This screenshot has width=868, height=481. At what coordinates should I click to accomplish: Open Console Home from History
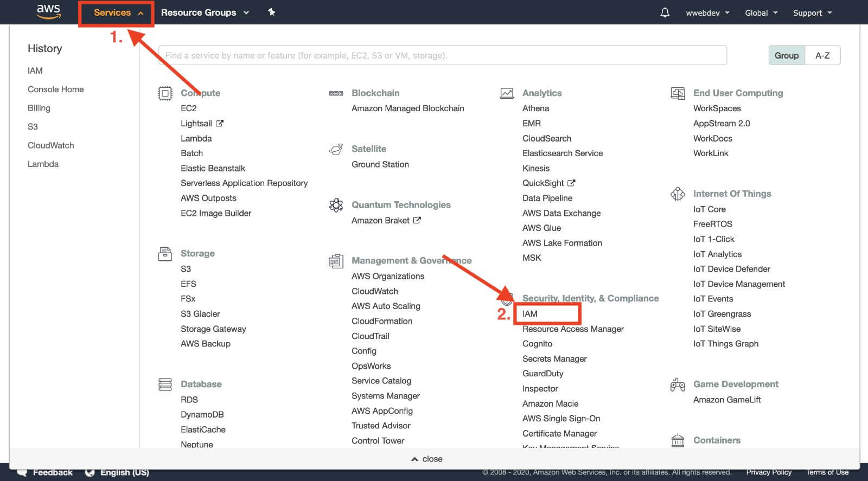click(56, 89)
